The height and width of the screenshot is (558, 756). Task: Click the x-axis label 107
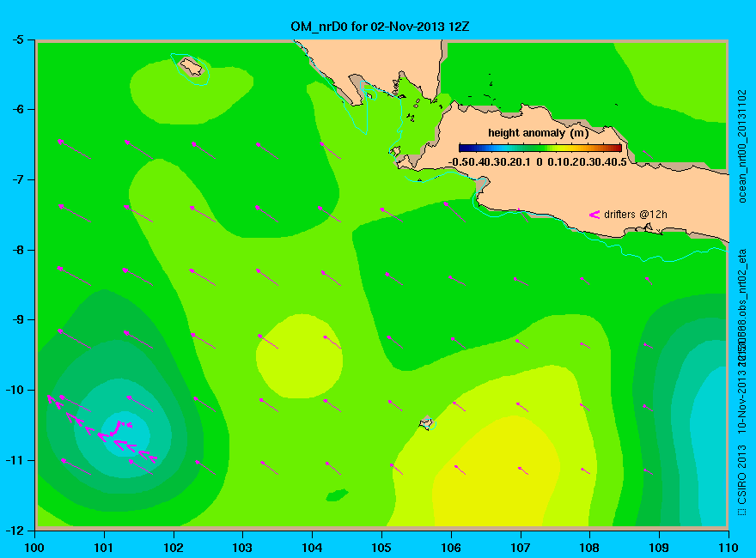pos(521,548)
